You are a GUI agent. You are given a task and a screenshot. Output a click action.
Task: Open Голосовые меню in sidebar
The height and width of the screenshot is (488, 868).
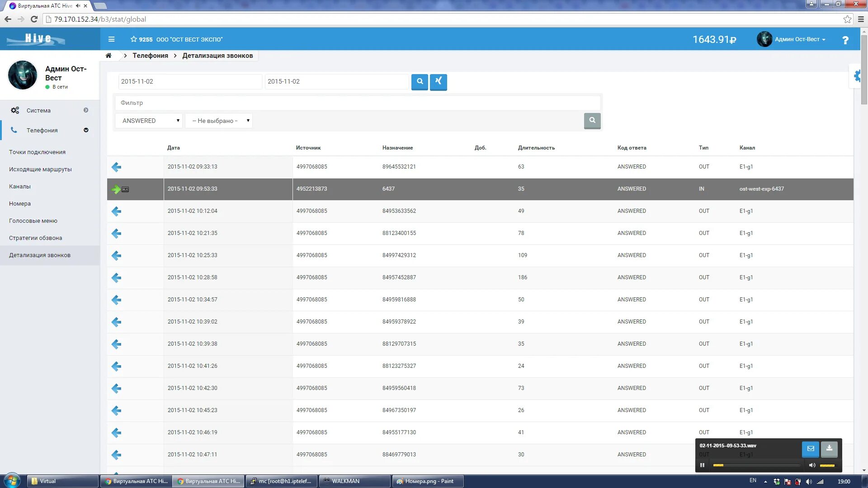(33, 221)
